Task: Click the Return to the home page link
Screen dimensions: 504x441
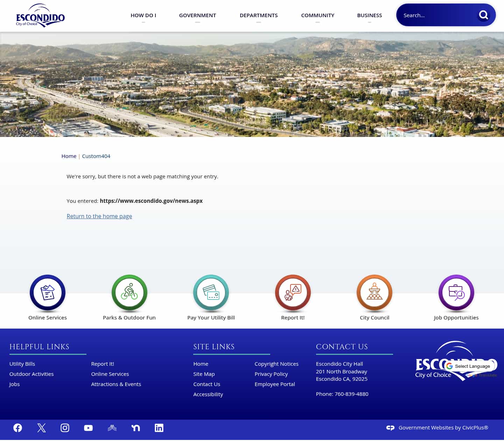Action: pyautogui.click(x=99, y=216)
